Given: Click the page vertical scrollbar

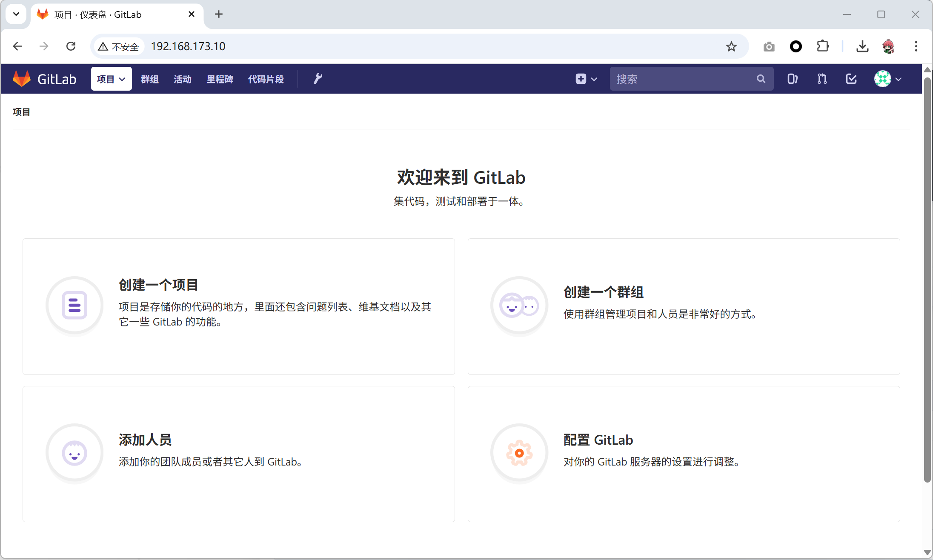Looking at the screenshot, I should [x=927, y=277].
